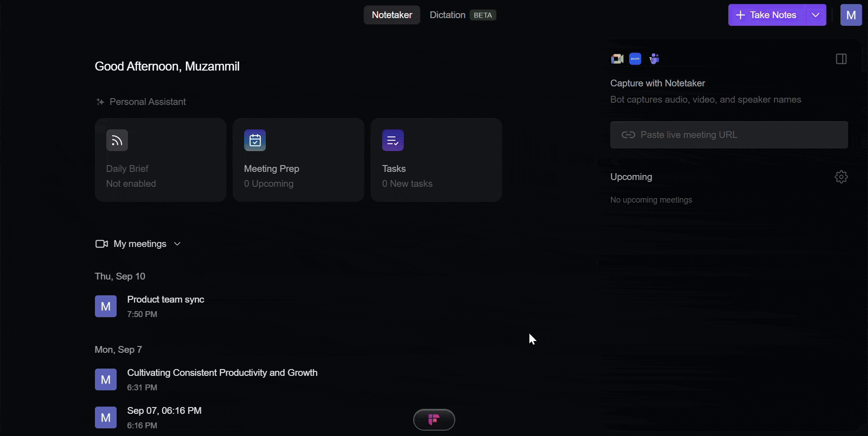Viewport: 868px width, 436px height.
Task: Click the Tasks checklist icon
Action: coord(393,140)
